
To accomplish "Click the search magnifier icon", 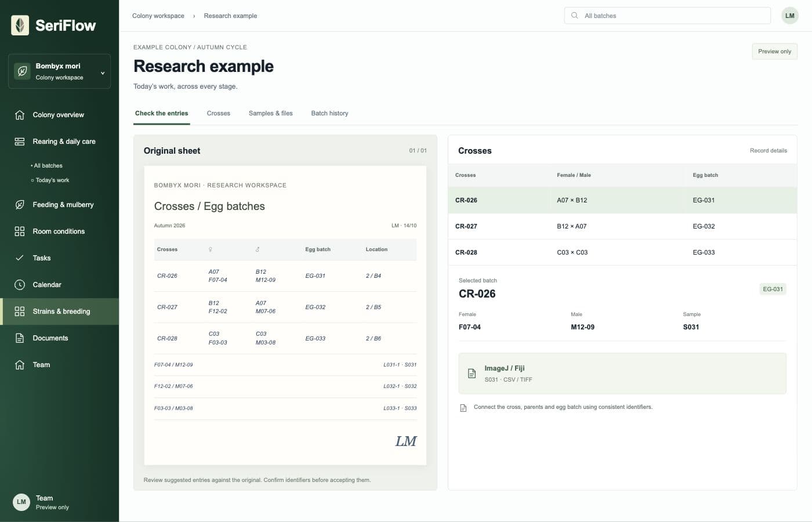I will (x=574, y=16).
